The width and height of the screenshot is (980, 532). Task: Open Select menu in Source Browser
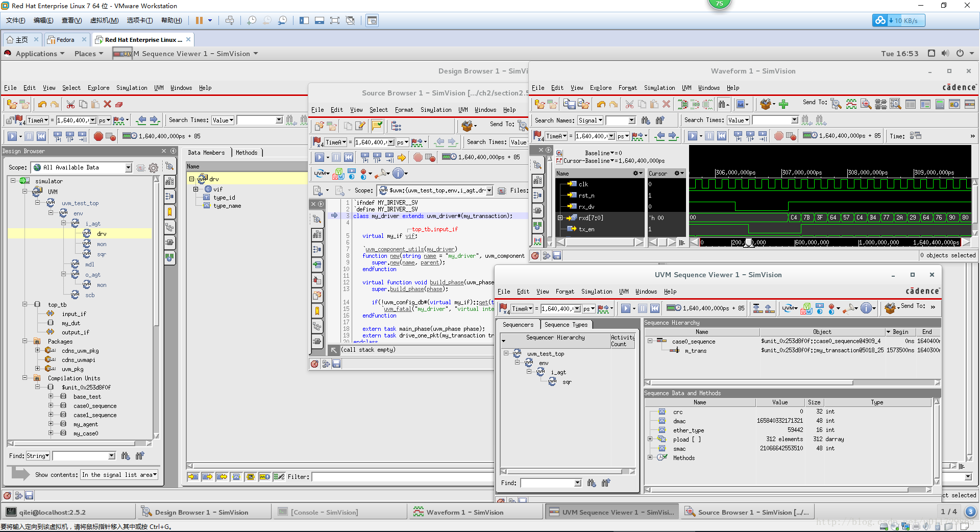[x=378, y=110]
